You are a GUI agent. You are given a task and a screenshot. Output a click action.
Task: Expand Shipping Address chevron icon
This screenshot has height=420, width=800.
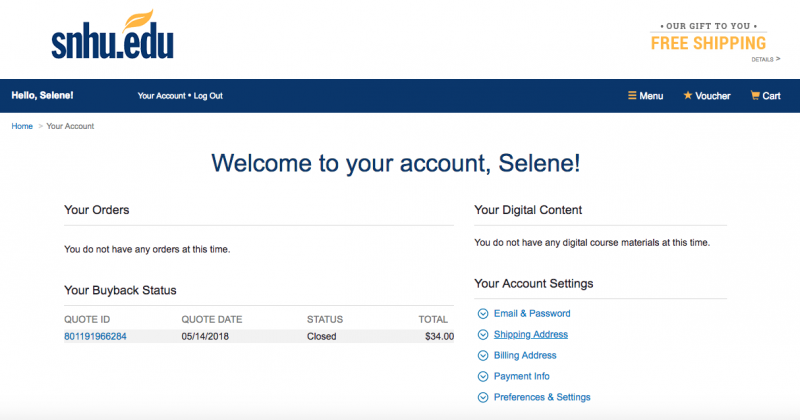[x=483, y=335]
